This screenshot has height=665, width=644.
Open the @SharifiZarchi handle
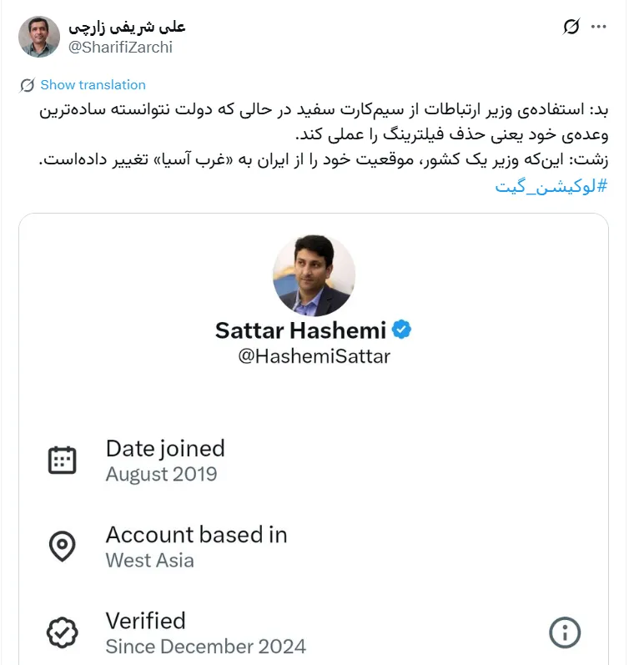(120, 48)
